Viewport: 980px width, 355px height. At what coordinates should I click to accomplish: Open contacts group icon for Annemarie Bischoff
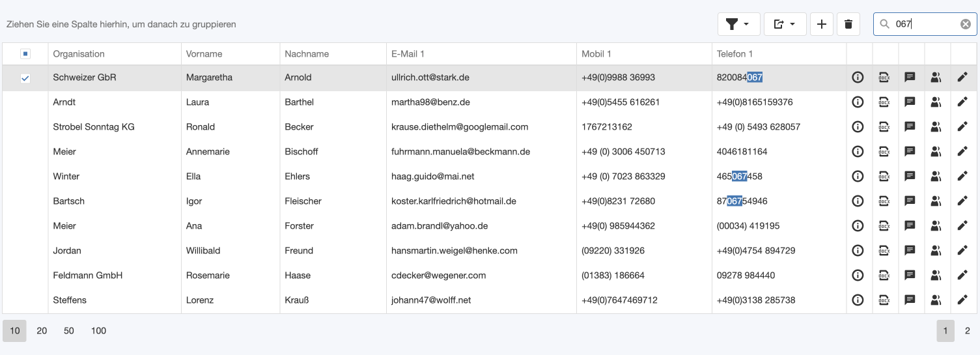pos(936,152)
